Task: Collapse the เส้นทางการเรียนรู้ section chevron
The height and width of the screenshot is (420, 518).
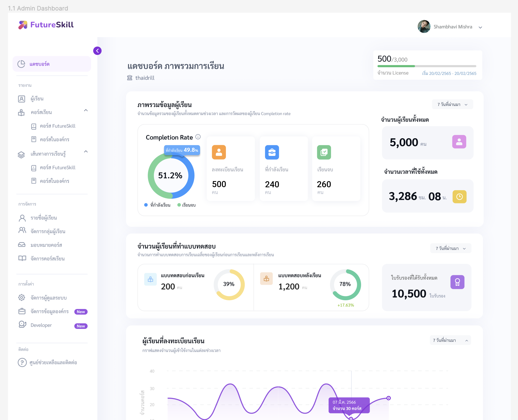Action: (x=86, y=151)
